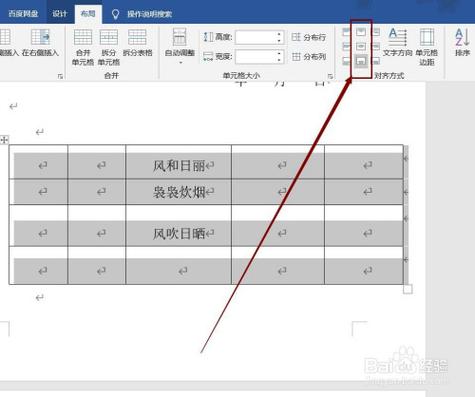Click last column cell in 袅袅炊烟 row
This screenshot has height=397, width=475.
coord(364,192)
